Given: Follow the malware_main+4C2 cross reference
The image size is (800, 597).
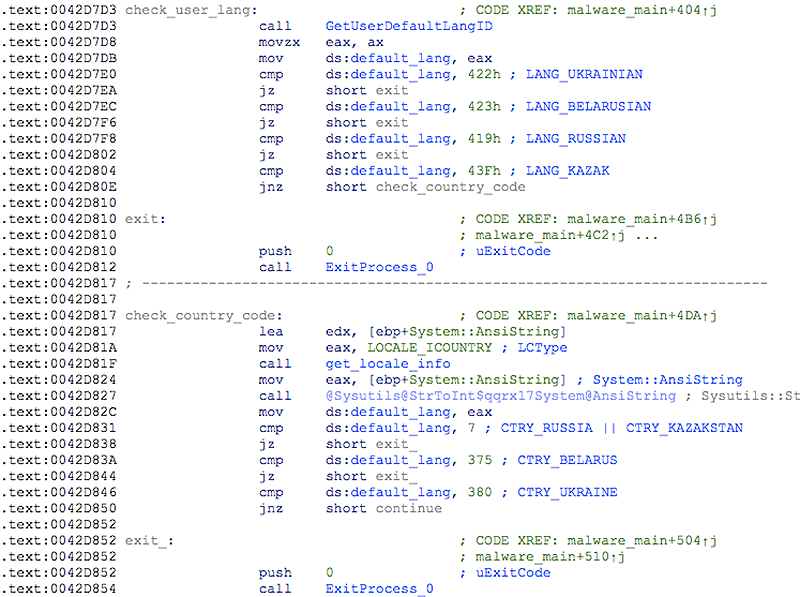Looking at the screenshot, I should coord(550,235).
